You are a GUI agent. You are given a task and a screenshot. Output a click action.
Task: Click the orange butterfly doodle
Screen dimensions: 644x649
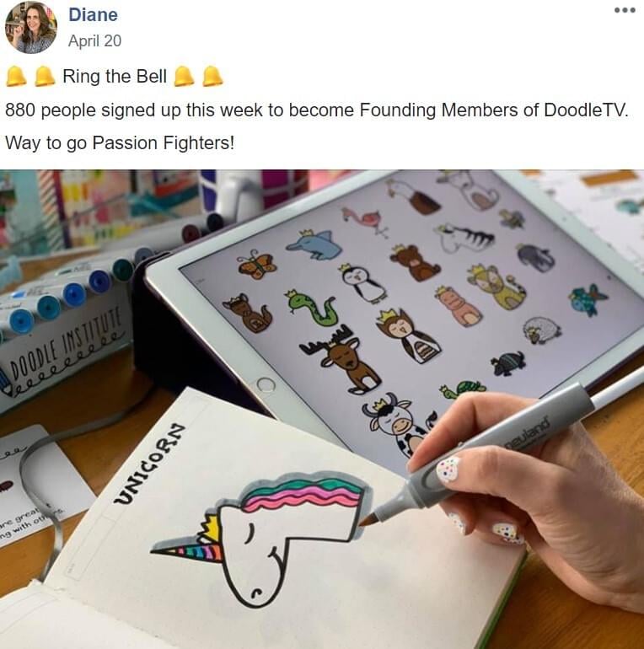256,264
